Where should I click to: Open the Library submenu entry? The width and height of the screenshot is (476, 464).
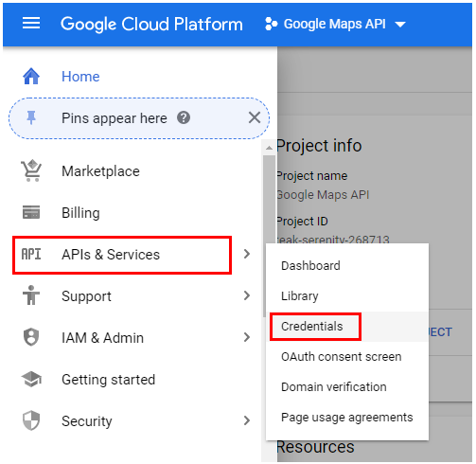(300, 296)
